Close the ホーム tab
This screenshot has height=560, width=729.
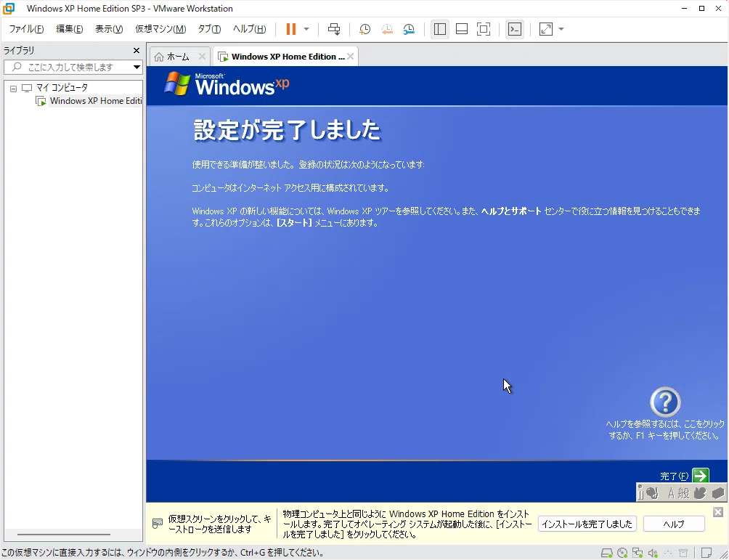(x=202, y=56)
